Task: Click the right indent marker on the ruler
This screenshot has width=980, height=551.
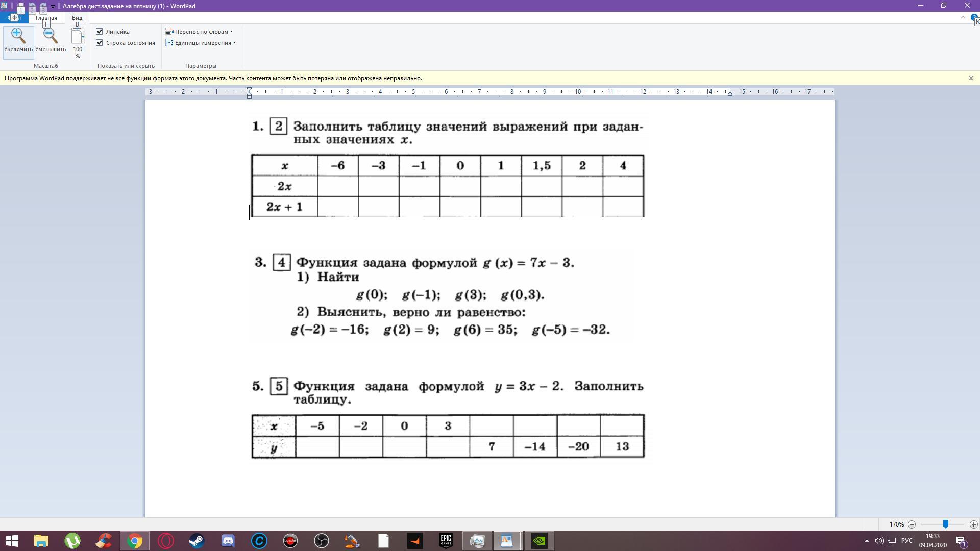Action: click(x=730, y=93)
